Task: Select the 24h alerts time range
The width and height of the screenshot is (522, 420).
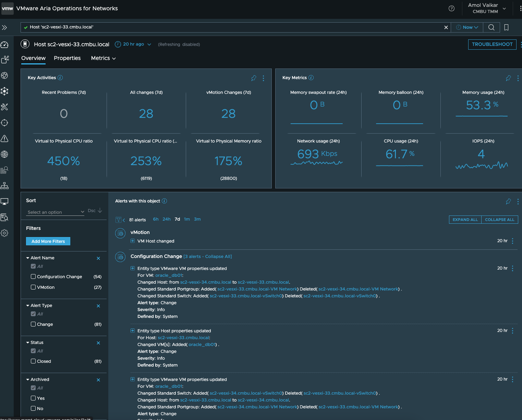Action: (167, 219)
